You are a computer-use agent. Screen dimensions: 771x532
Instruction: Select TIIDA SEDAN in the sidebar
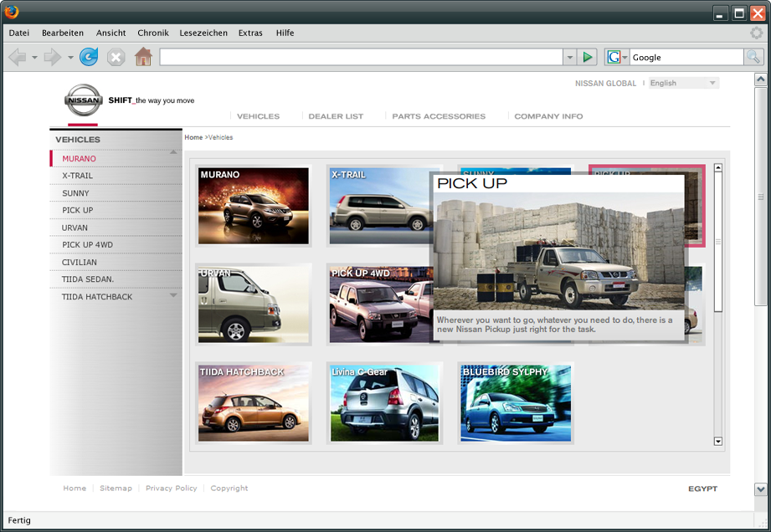[x=116, y=279]
